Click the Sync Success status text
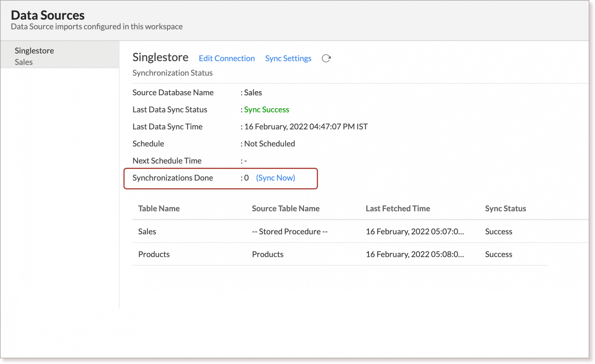The height and width of the screenshot is (364, 595). coord(267,109)
